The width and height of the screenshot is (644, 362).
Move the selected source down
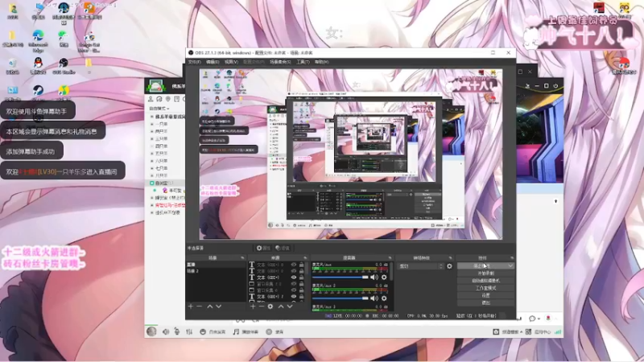coord(290,306)
